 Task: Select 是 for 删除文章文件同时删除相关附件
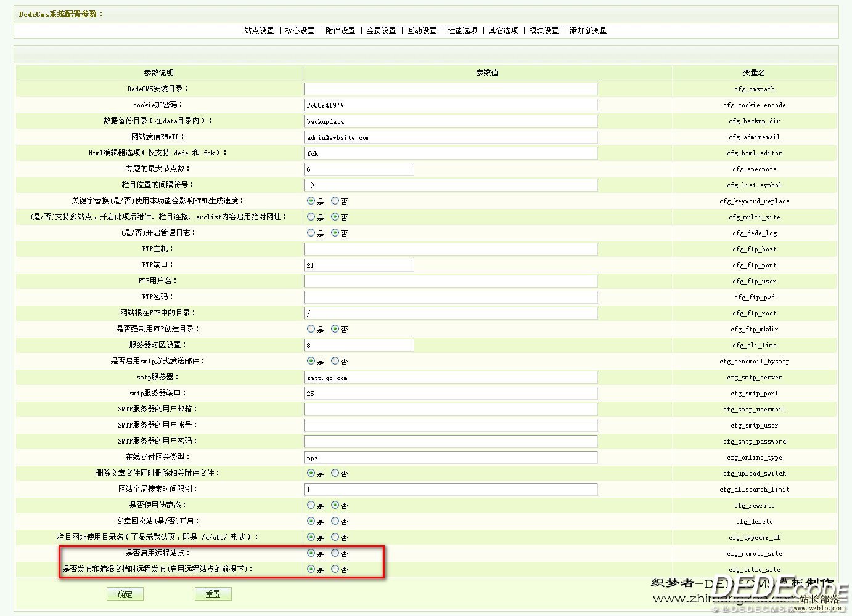click(311, 473)
